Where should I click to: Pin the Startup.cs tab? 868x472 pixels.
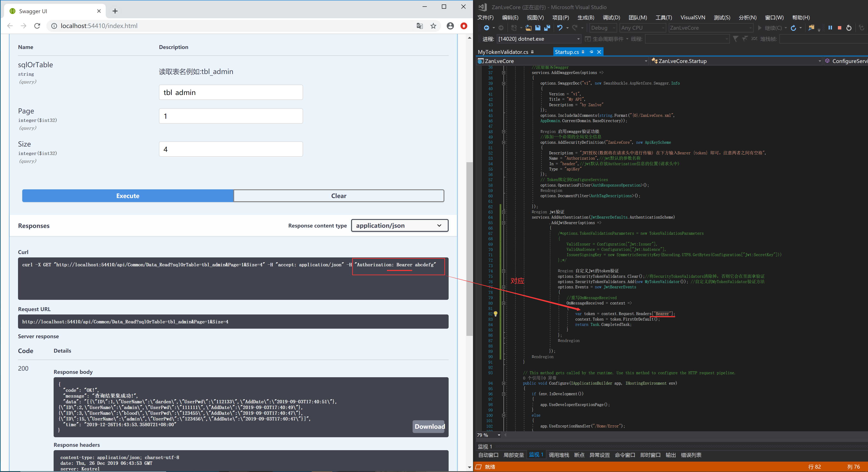coord(591,52)
